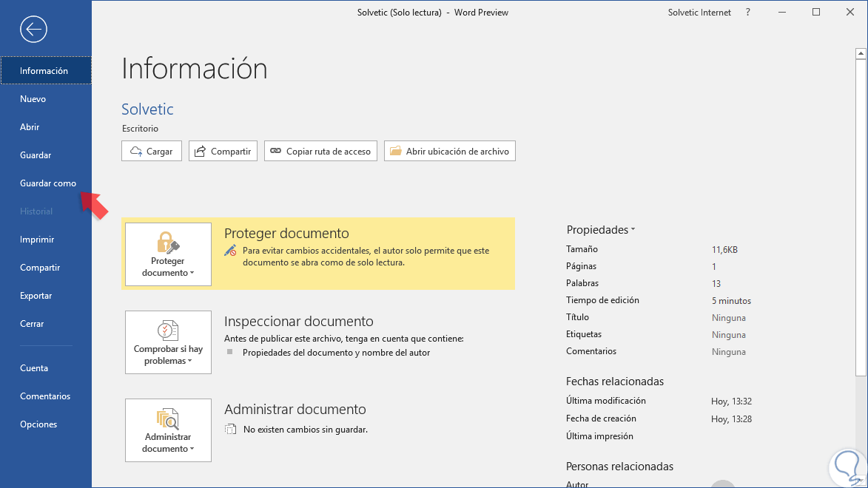Select Información in the sidebar
This screenshot has height=488, width=868.
coord(46,71)
